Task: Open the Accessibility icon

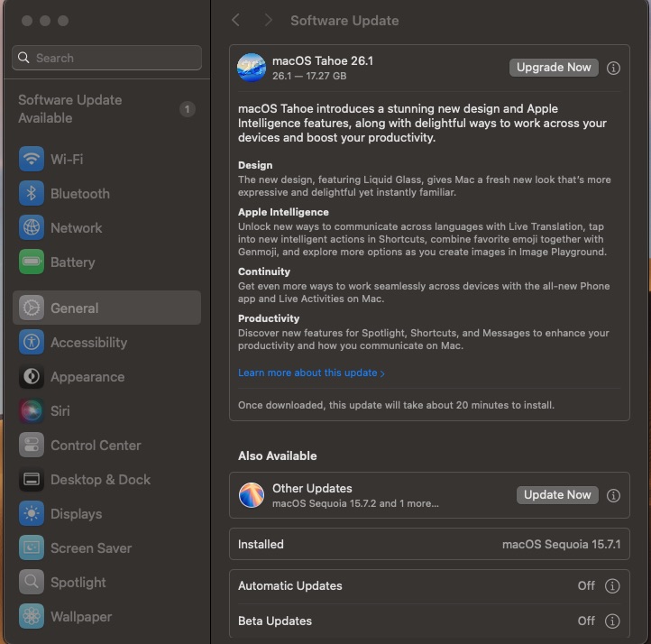Action: (x=32, y=342)
